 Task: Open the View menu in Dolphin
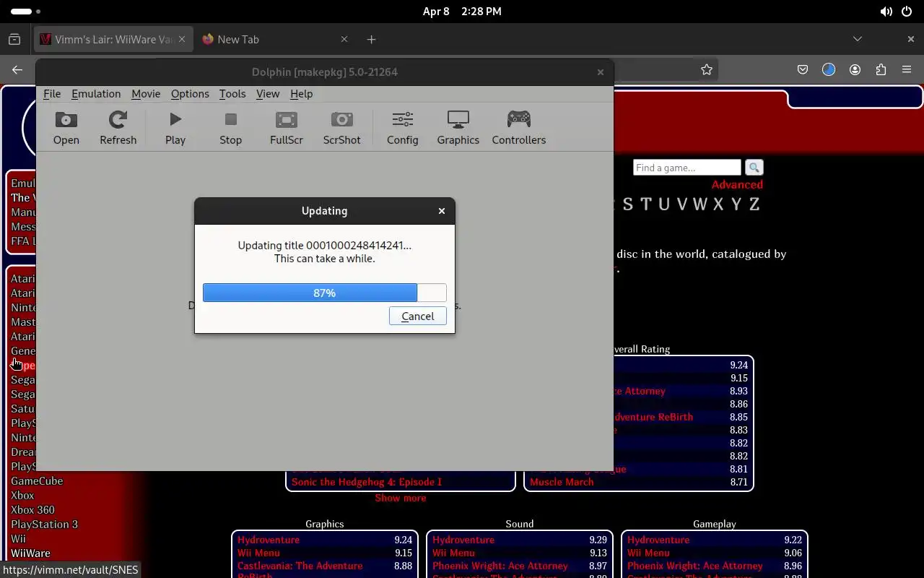[x=268, y=94]
